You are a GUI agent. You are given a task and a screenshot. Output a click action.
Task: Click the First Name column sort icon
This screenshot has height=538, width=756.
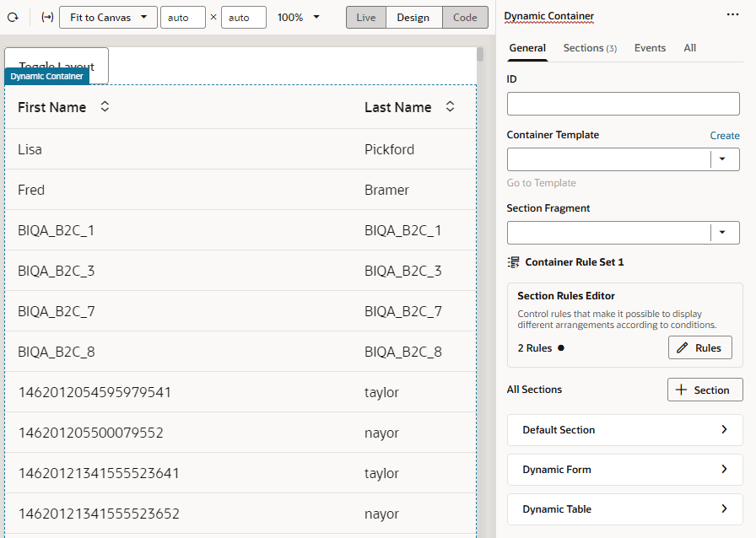[x=103, y=106]
